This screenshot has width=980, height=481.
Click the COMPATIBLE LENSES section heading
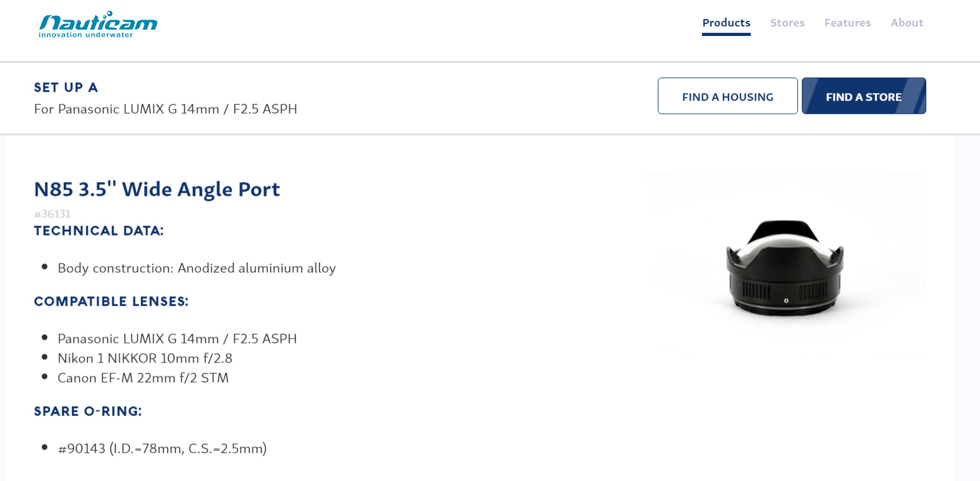pos(112,302)
